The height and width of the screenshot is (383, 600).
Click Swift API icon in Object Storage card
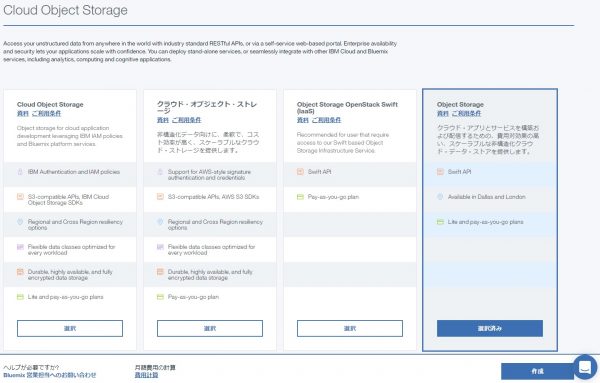pyautogui.click(x=440, y=172)
